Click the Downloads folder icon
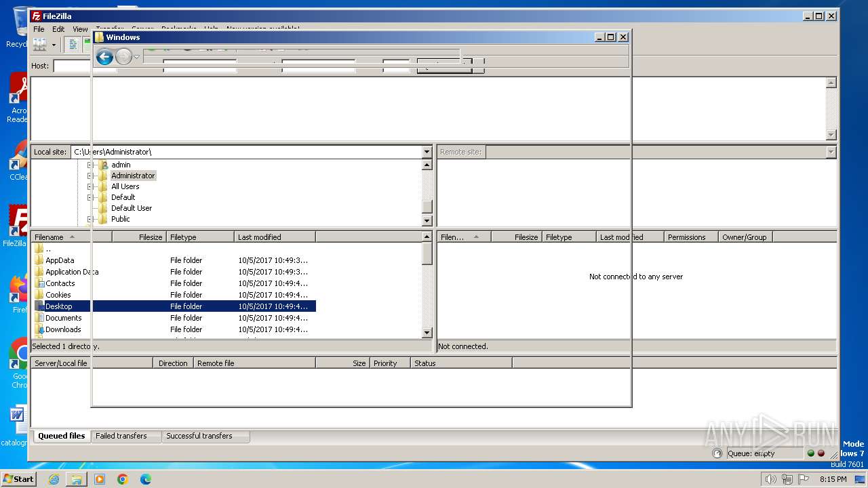Screen dimensions: 868x488 pyautogui.click(x=39, y=329)
